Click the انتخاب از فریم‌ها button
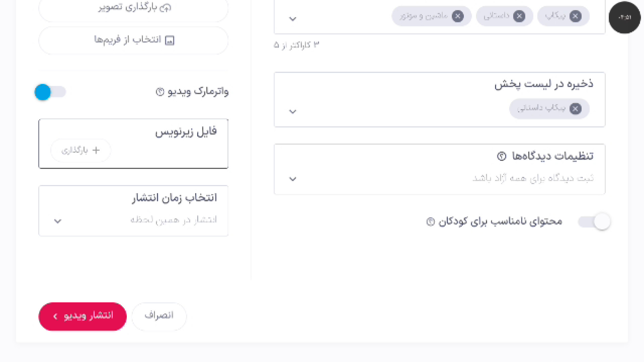This screenshot has height=362, width=644. click(x=133, y=40)
